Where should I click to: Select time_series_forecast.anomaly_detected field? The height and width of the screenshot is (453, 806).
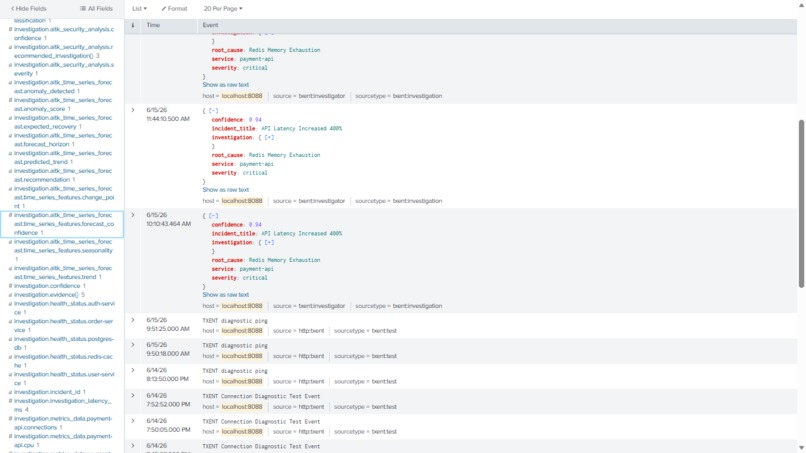coord(62,86)
